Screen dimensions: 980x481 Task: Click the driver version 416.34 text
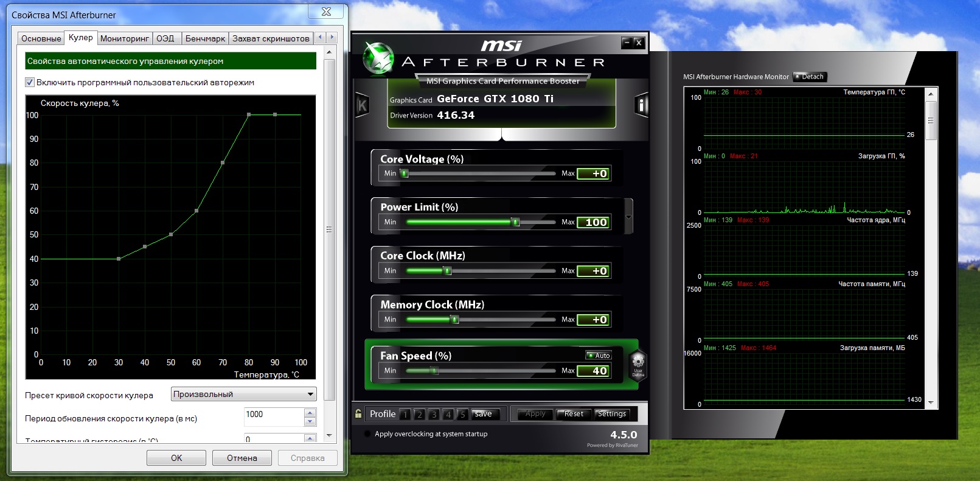coord(456,115)
